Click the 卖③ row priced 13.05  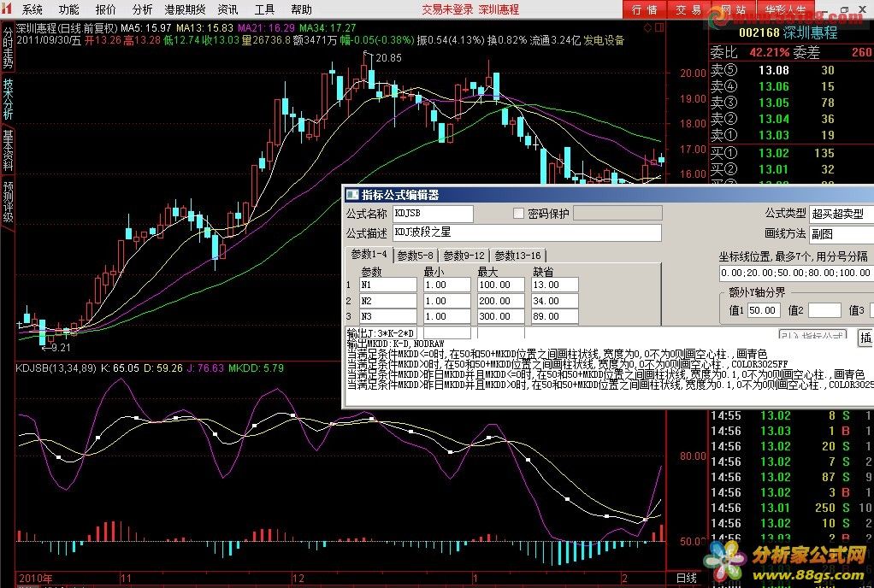pos(790,103)
